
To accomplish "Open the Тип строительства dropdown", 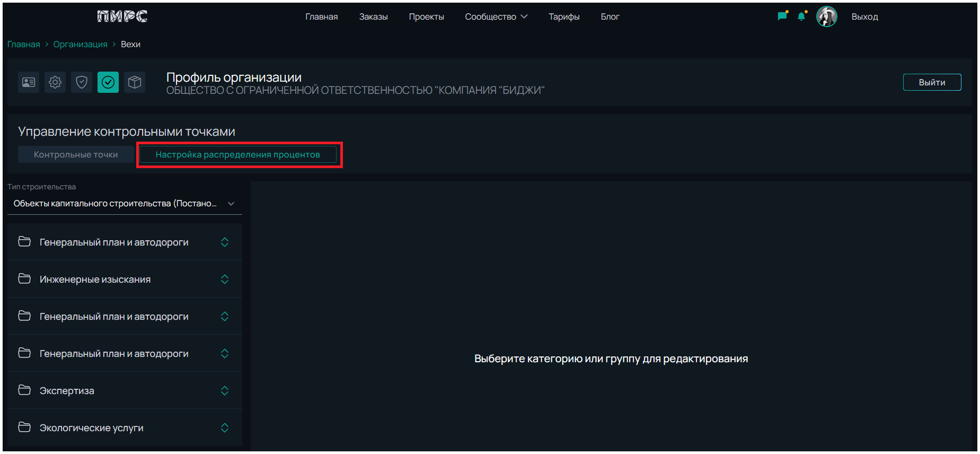I will 124,204.
